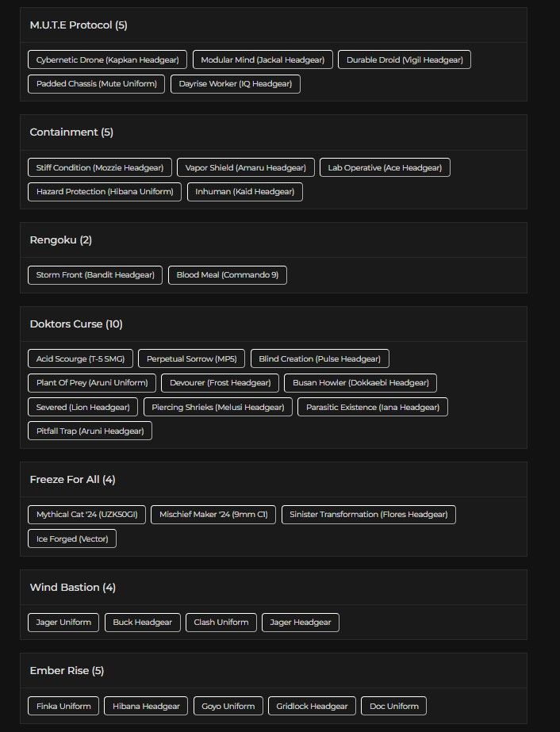Select Blood Meal (Commando 9) tag

(x=228, y=275)
